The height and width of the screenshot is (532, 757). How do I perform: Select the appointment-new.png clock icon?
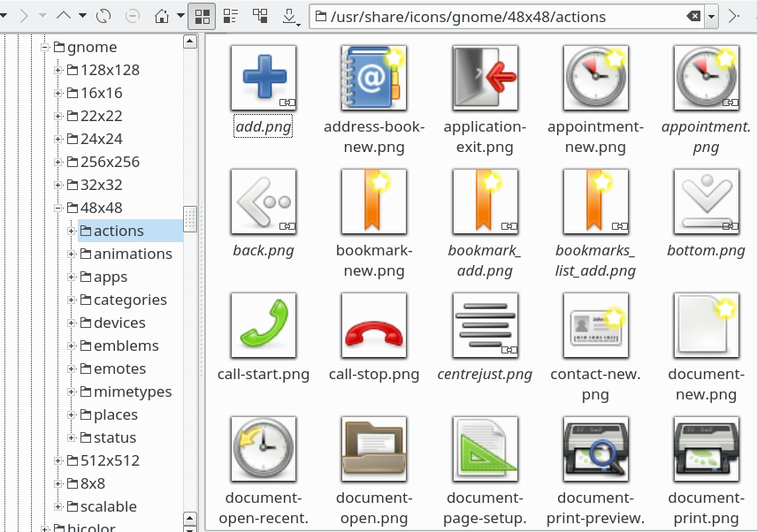pos(595,78)
